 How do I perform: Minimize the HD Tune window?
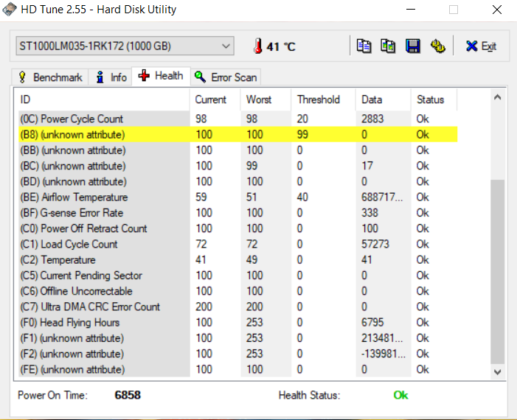411,10
